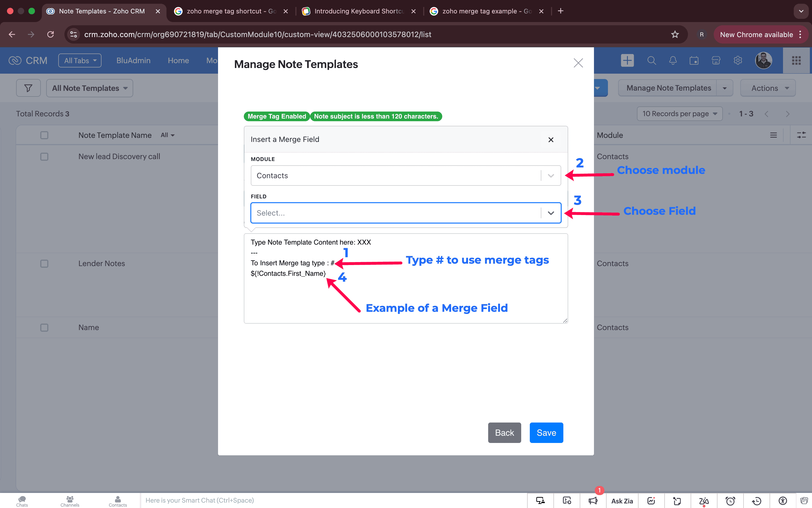Image resolution: width=812 pixels, height=508 pixels.
Task: Open the settings gear icon in CRM header
Action: pos(738,60)
